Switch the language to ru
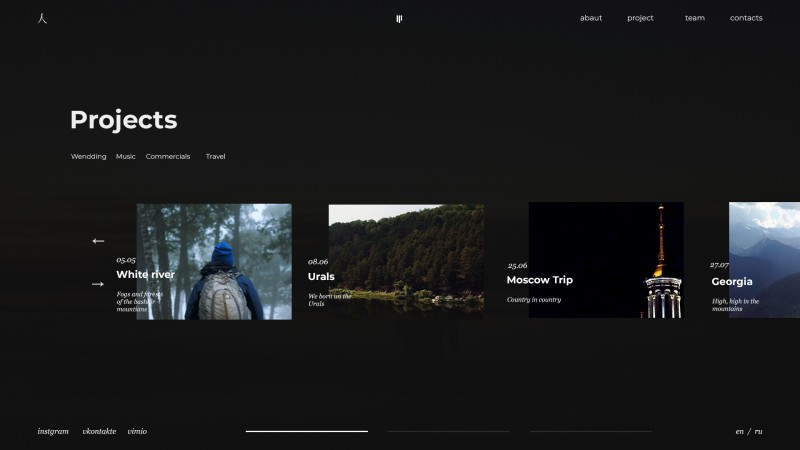This screenshot has height=450, width=800. (x=759, y=432)
